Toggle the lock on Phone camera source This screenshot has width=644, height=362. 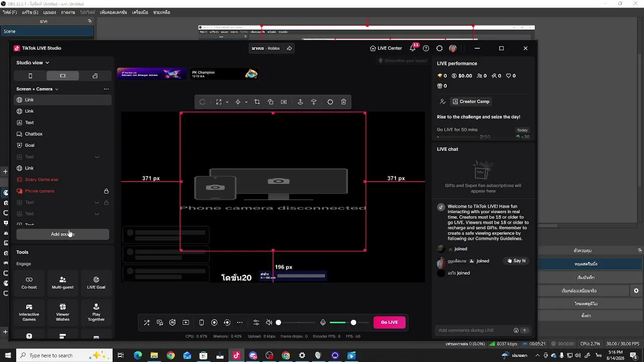point(106,191)
